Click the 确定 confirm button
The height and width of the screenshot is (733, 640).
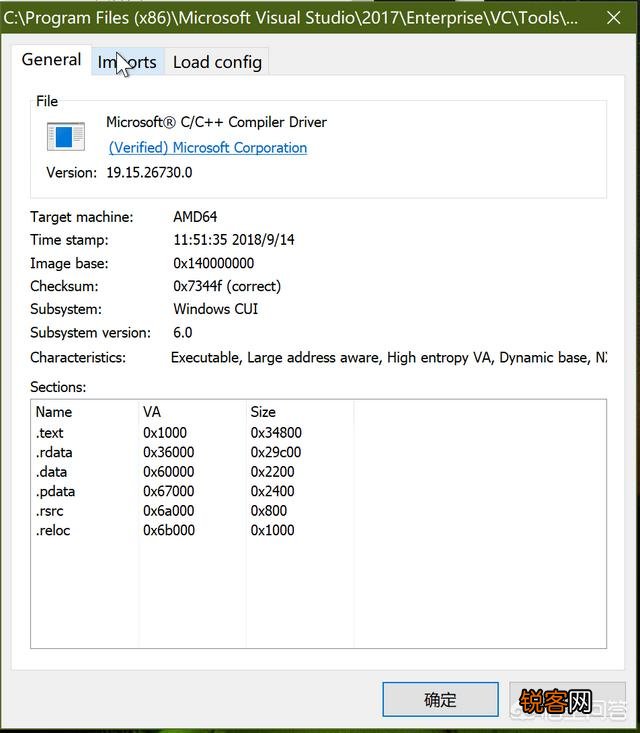point(440,699)
